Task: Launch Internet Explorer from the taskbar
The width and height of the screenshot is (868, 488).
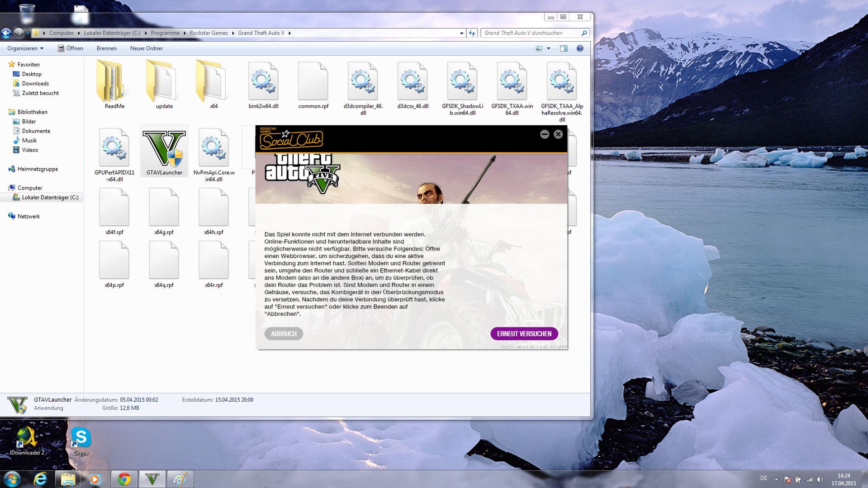Action: 40,479
